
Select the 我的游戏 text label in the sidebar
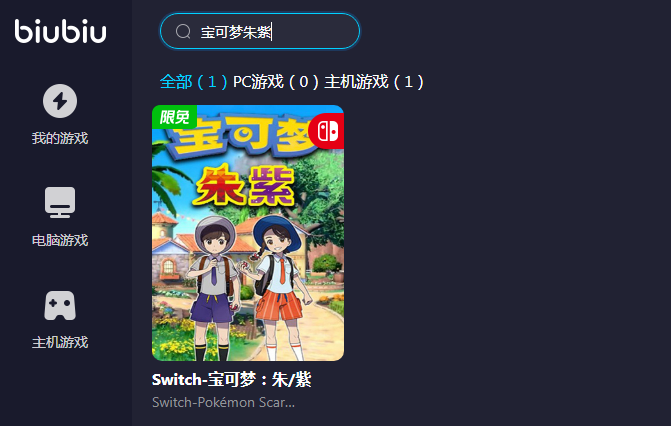pyautogui.click(x=60, y=138)
